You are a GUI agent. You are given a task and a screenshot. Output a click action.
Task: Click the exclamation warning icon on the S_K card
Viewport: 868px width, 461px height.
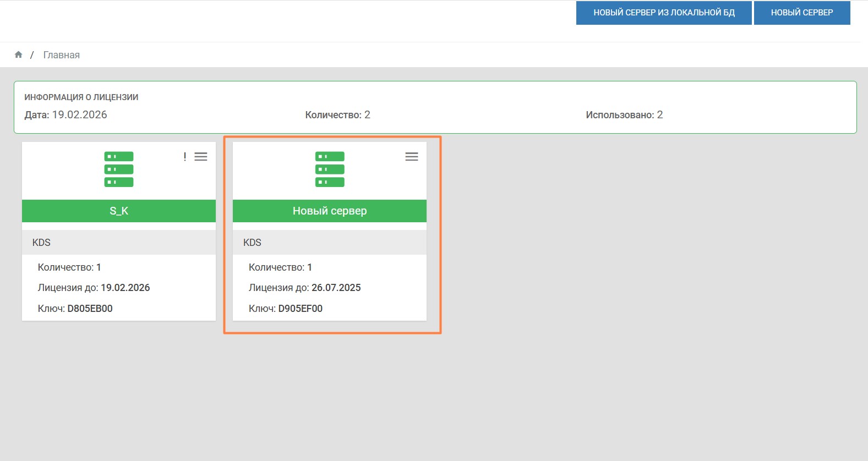point(185,157)
